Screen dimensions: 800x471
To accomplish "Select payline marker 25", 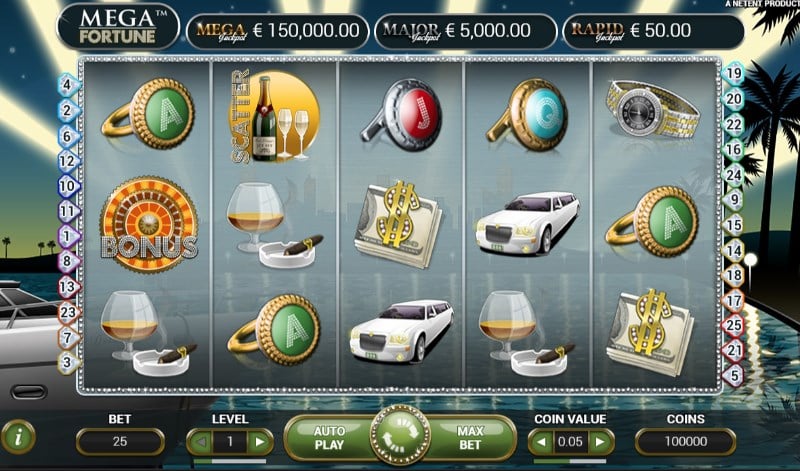I will (x=734, y=325).
